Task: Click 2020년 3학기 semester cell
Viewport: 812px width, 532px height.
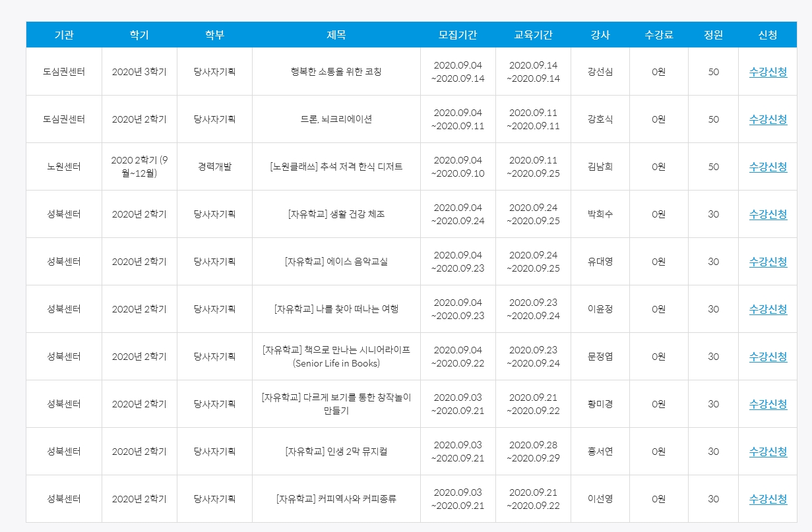Action: [x=139, y=72]
